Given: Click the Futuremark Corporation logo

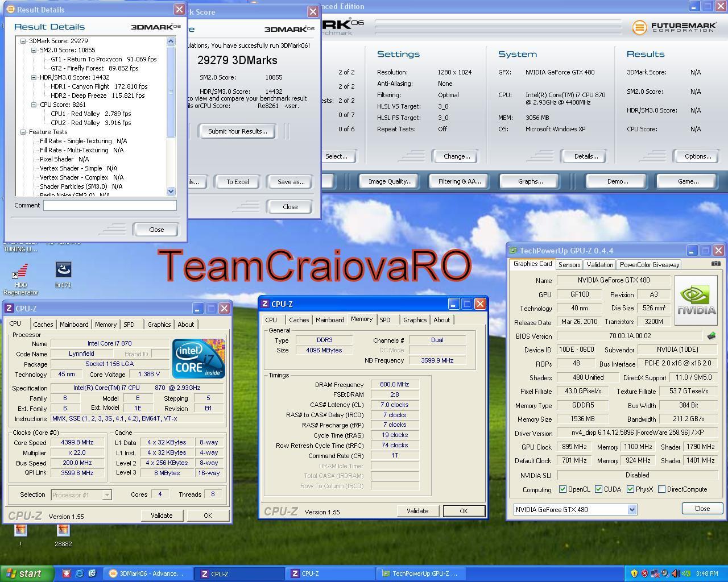Looking at the screenshot, I should click(674, 27).
